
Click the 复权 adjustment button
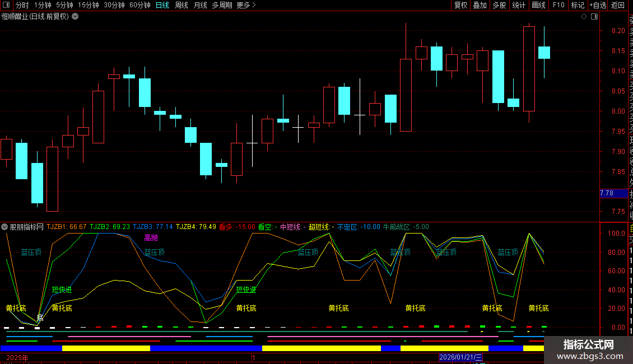[460, 5]
